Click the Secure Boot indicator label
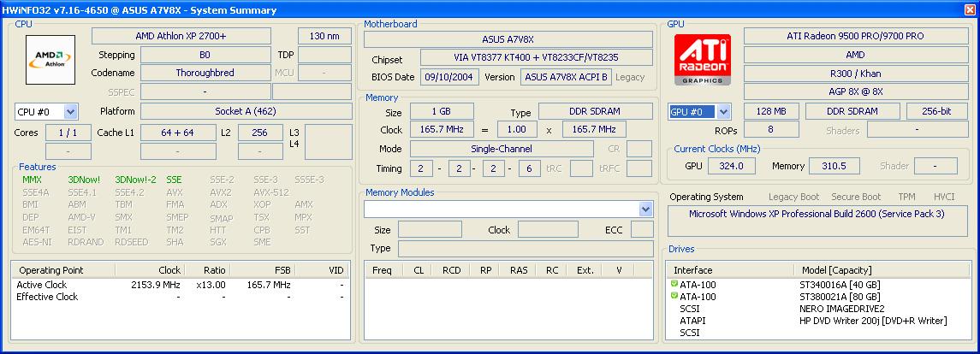980x354 pixels. pyautogui.click(x=856, y=197)
